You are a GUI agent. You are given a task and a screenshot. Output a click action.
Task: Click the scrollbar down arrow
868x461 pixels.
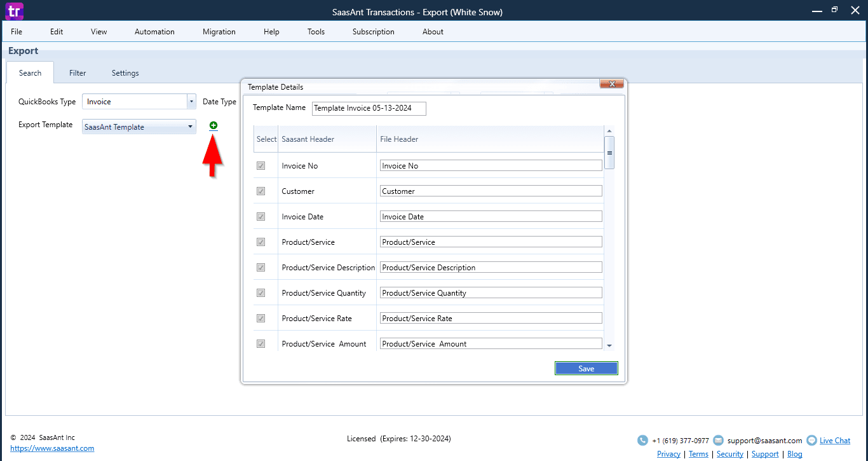click(x=609, y=345)
